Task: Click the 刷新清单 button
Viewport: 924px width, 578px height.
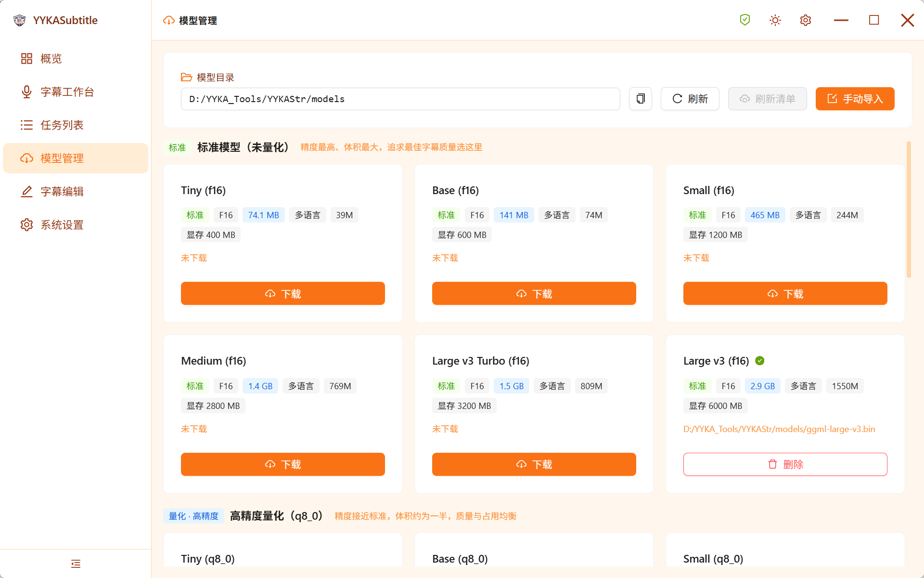Action: [768, 99]
